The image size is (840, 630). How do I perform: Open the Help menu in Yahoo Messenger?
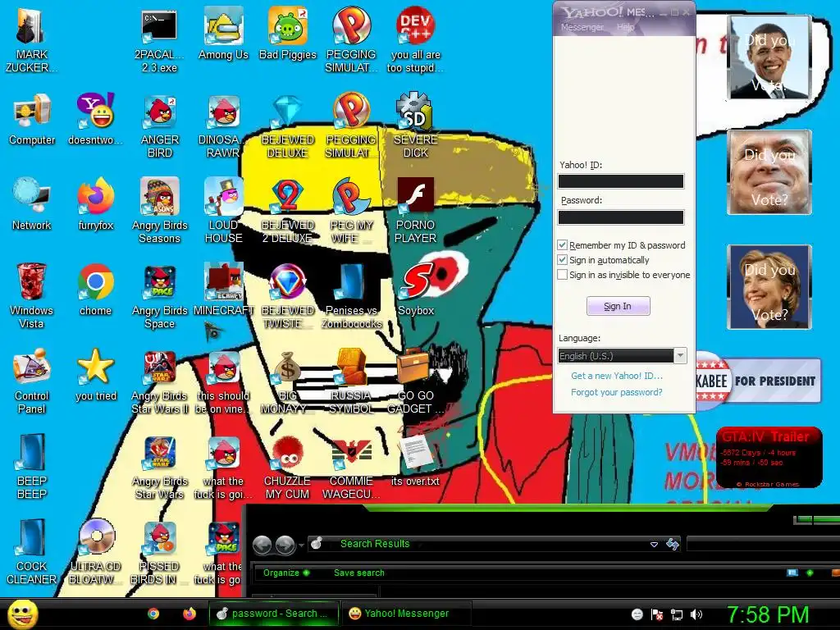(625, 27)
